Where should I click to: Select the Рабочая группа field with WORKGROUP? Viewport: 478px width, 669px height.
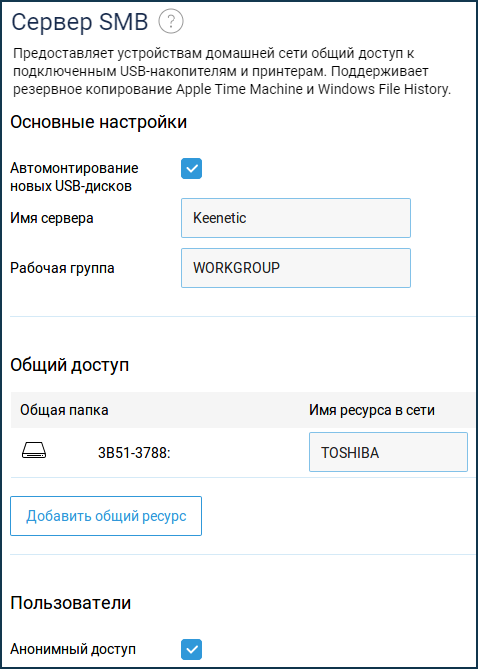point(296,268)
